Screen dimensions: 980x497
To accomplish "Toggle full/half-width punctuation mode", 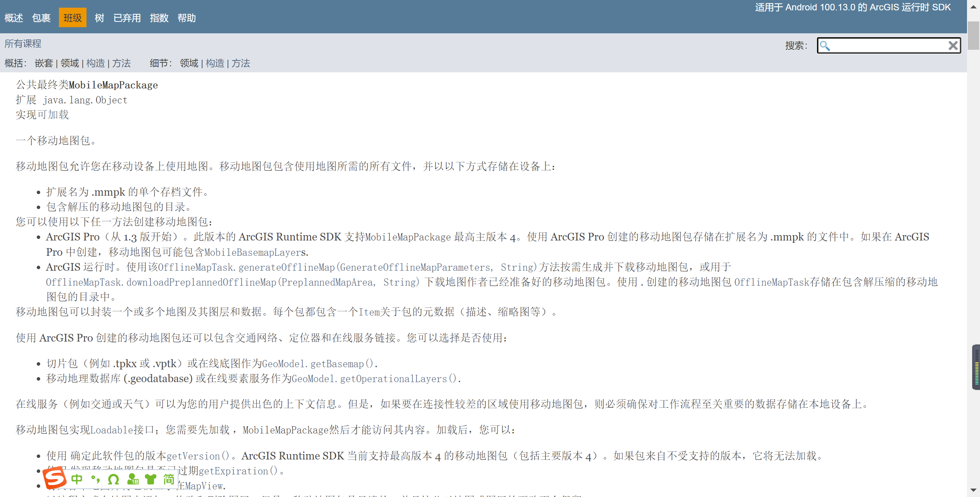I will (x=95, y=479).
